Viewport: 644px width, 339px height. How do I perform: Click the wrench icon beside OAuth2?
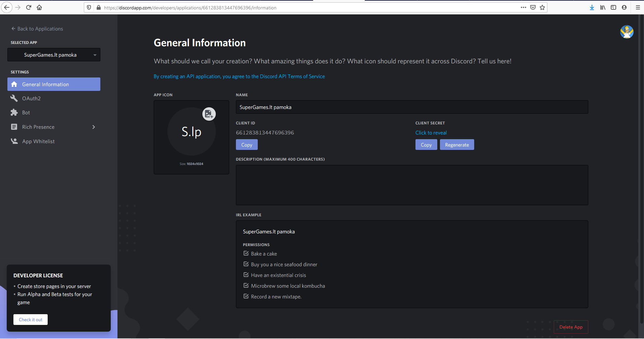(14, 98)
